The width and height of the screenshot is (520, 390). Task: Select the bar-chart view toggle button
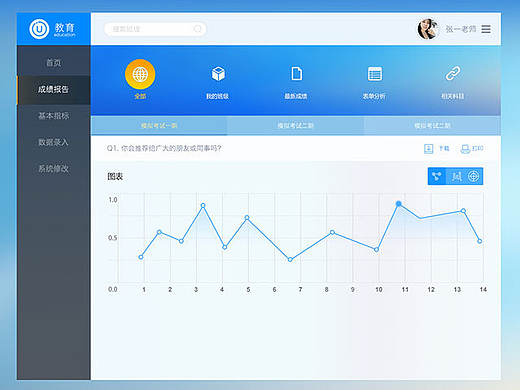(x=456, y=176)
